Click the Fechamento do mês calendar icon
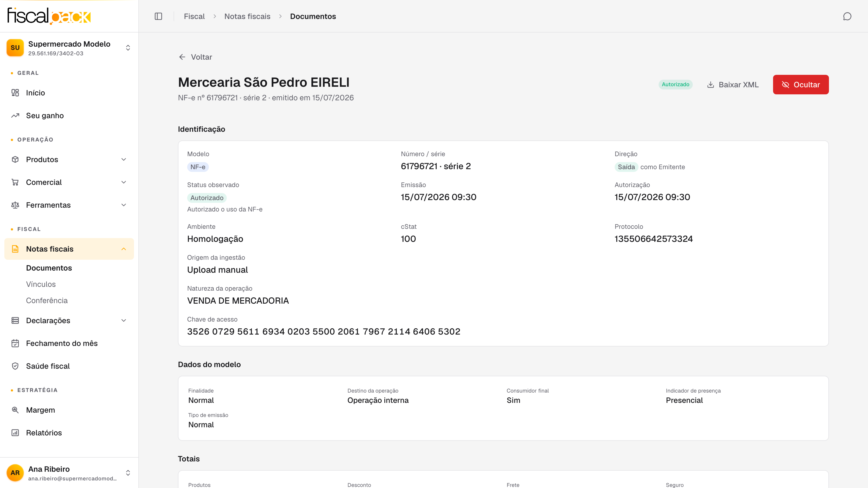Viewport: 868px width, 488px height. pyautogui.click(x=15, y=343)
